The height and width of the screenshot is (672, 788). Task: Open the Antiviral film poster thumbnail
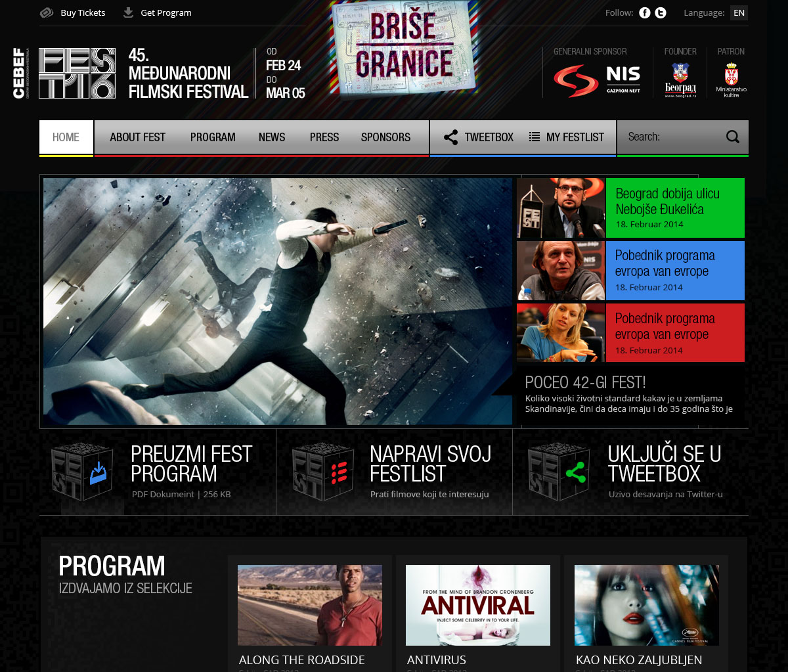478,605
